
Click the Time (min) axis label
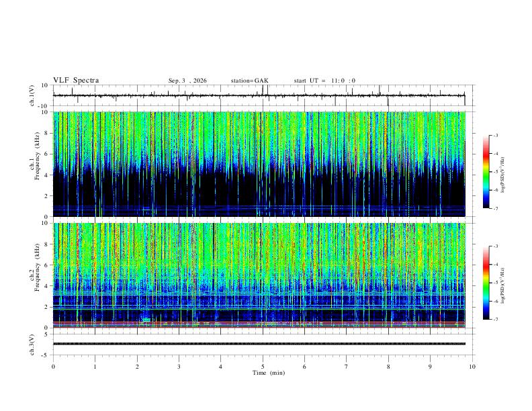[269, 373]
